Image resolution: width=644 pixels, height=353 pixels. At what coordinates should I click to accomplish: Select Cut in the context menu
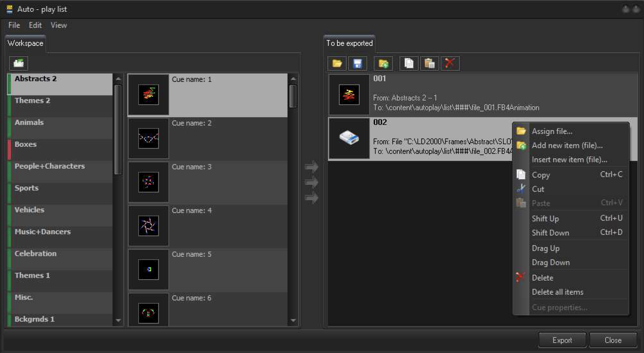pos(571,189)
